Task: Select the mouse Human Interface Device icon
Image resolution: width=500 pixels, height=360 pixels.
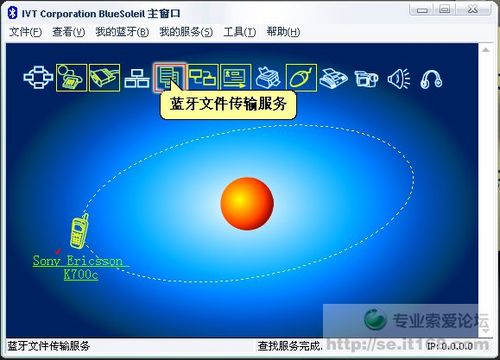Action: tap(301, 78)
